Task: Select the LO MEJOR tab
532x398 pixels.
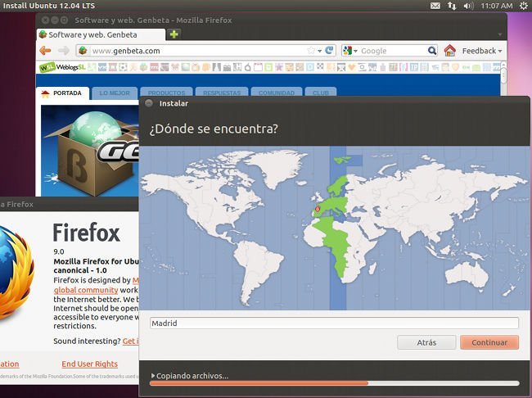Action: 115,93
